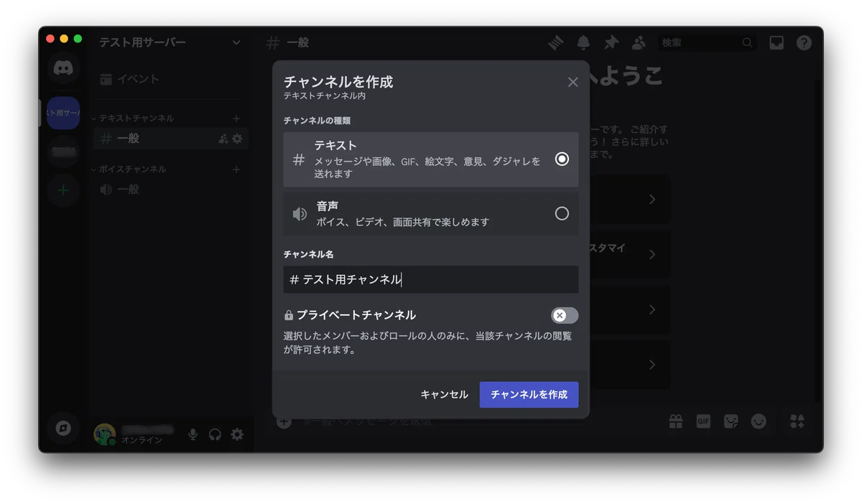Toggle the headphones deafen icon
The height and width of the screenshot is (504, 862).
(215, 434)
